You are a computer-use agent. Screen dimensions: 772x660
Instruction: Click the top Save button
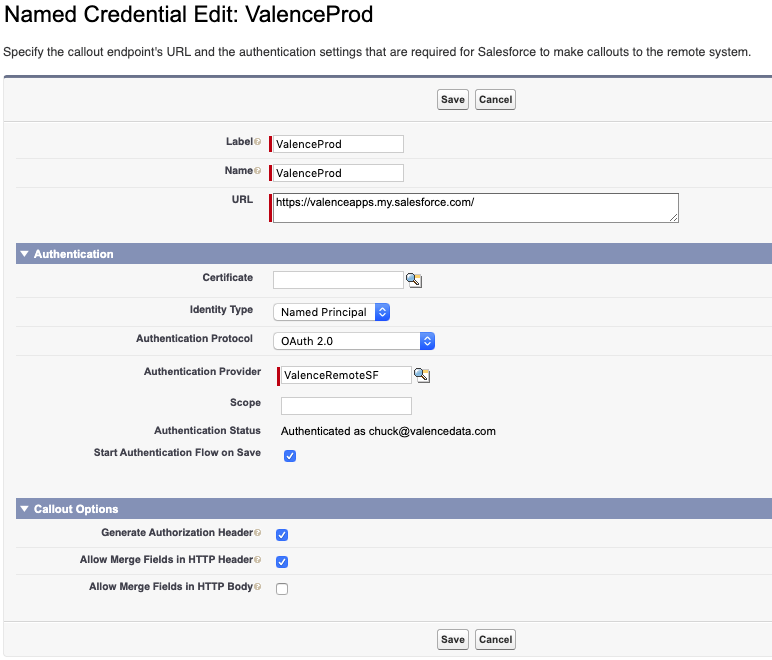[452, 99]
